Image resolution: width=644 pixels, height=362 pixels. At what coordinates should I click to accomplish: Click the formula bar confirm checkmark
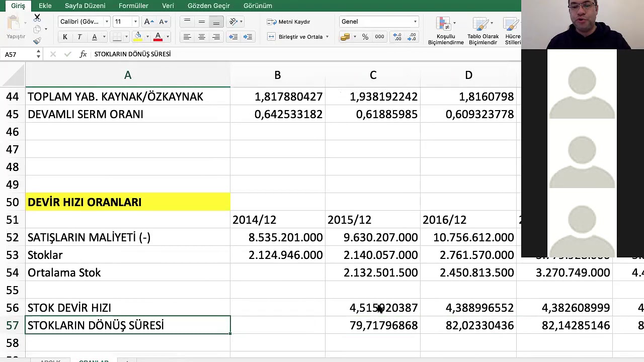tap(68, 54)
